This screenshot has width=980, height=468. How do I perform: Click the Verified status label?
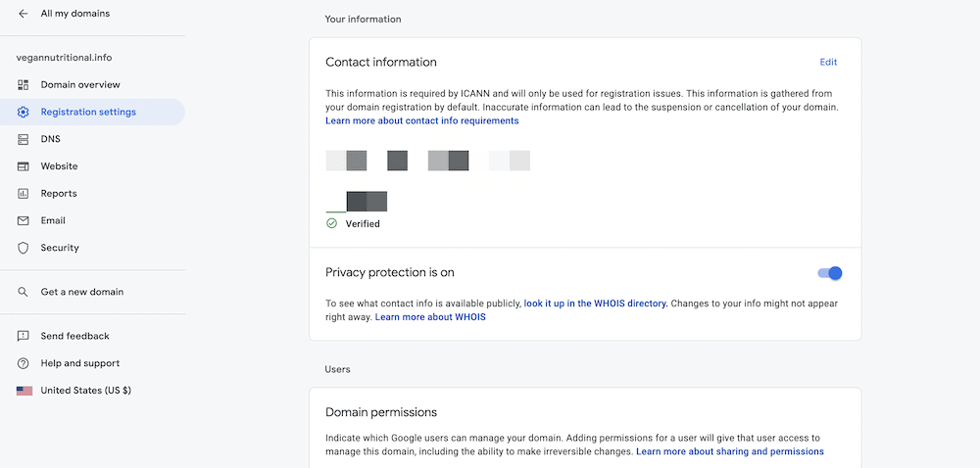(363, 223)
